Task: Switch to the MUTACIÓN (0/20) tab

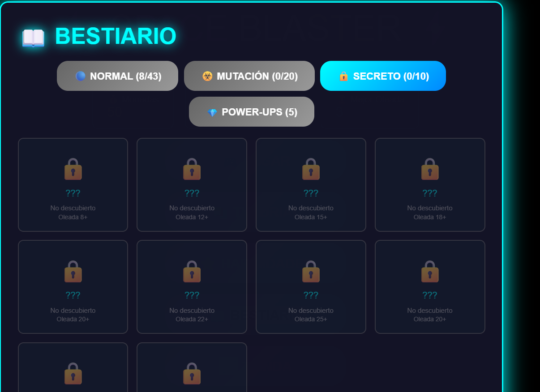Action: click(249, 76)
